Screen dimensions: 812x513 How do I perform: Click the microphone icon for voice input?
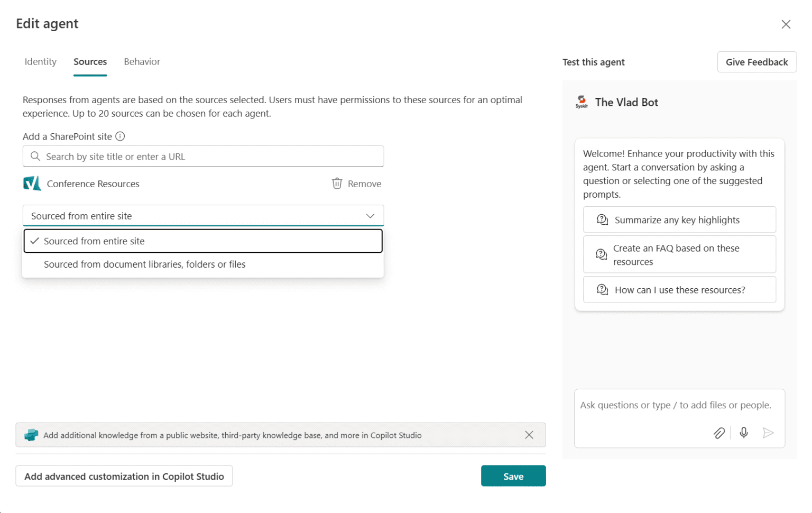tap(743, 433)
